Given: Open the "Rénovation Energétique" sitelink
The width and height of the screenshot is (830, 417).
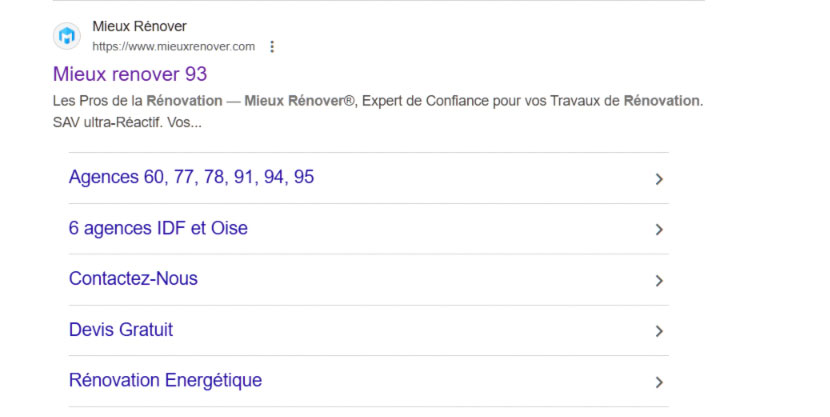Looking at the screenshot, I should pyautogui.click(x=165, y=380).
